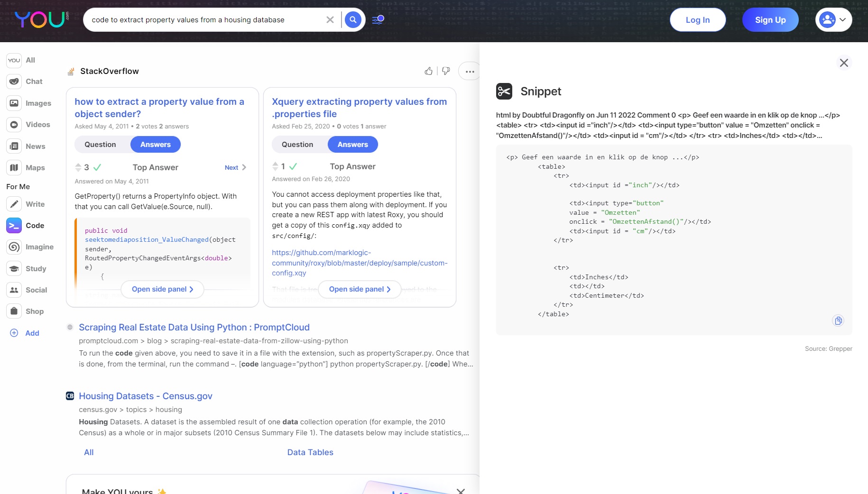Select the Code app icon
This screenshot has width=868, height=494.
(14, 226)
